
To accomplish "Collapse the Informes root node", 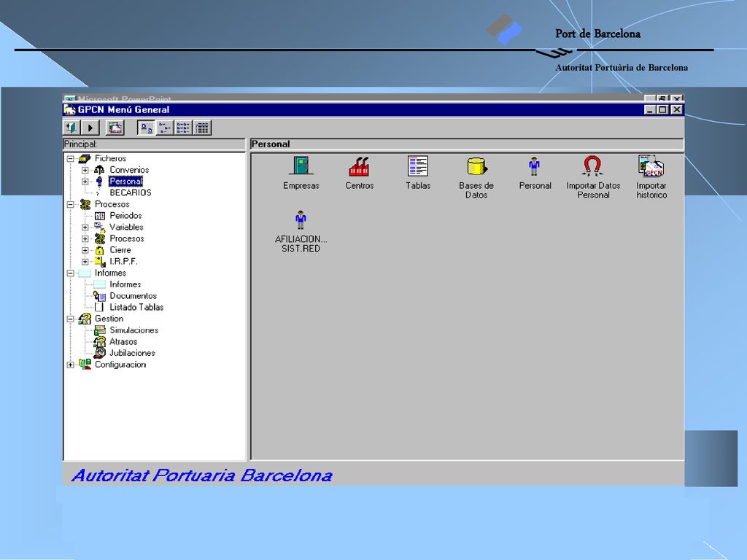I will coord(71,273).
